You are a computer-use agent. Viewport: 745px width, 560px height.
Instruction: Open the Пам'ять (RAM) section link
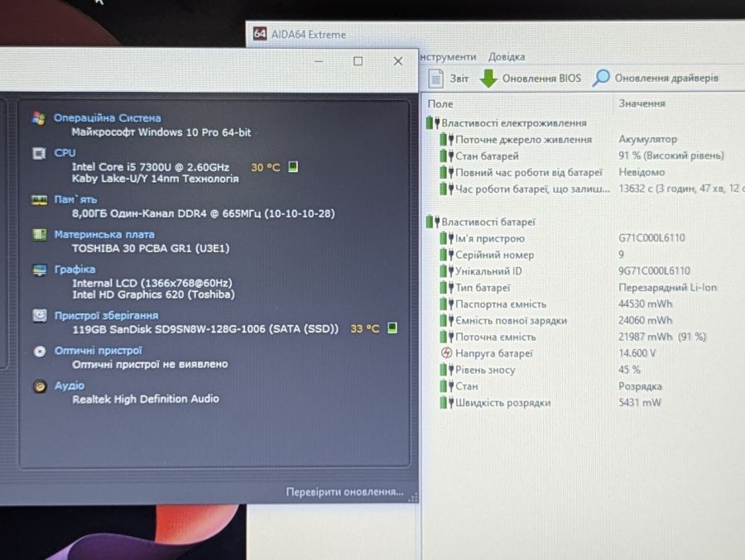click(x=75, y=199)
